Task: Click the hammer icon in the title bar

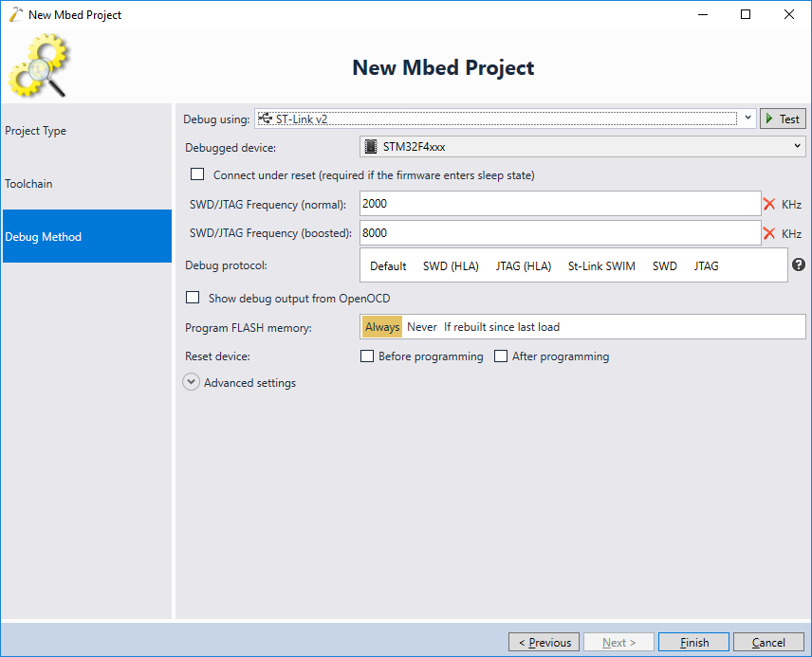Action: (16, 14)
